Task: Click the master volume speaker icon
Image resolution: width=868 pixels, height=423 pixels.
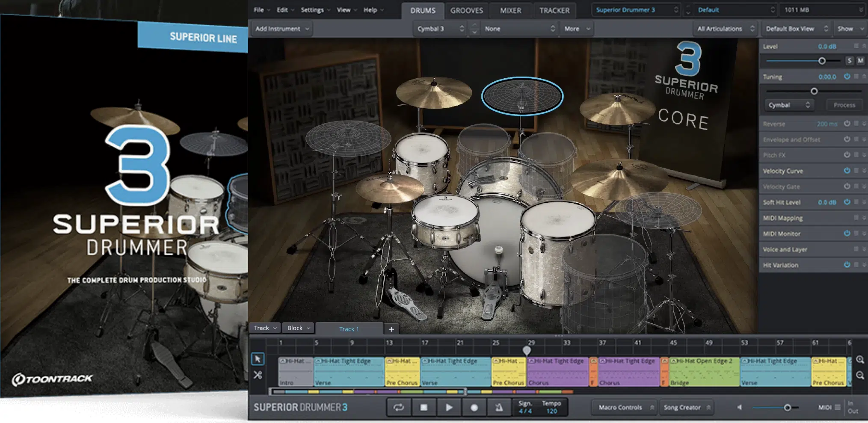Action: coord(739,407)
